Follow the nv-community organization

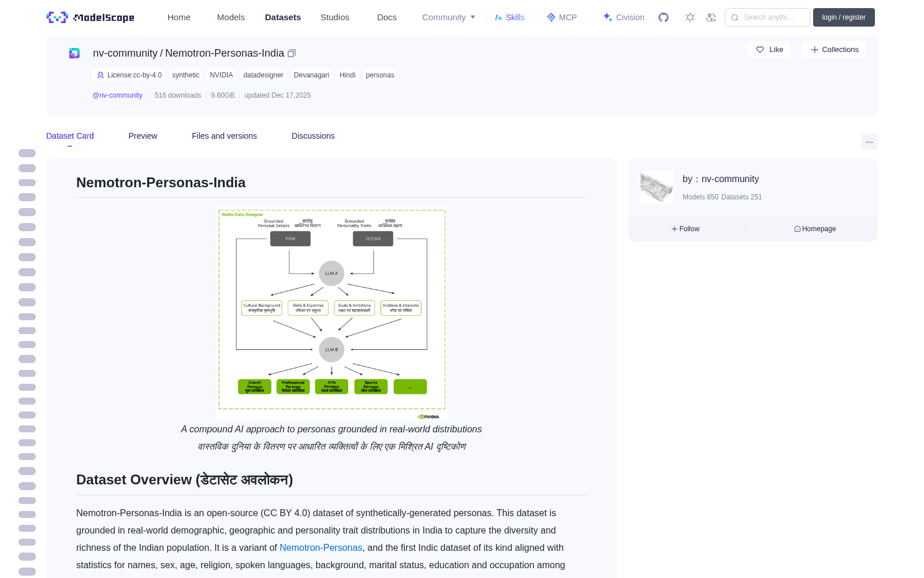pos(685,229)
